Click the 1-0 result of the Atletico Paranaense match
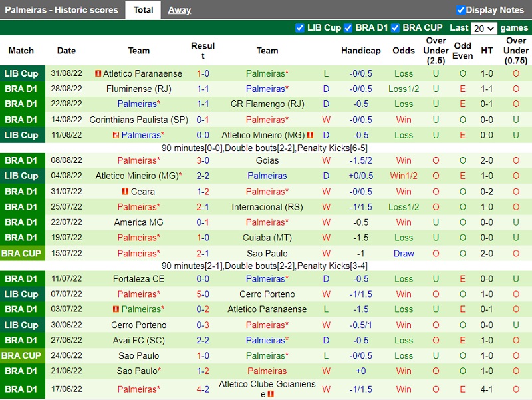 click(203, 73)
